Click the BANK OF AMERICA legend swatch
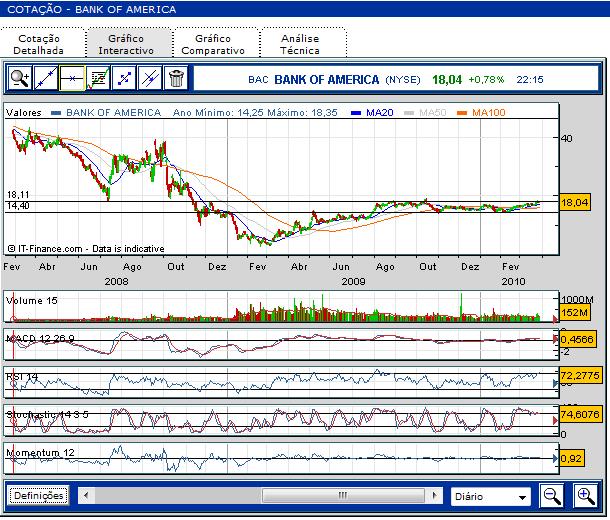The height and width of the screenshot is (520, 610). pos(56,113)
